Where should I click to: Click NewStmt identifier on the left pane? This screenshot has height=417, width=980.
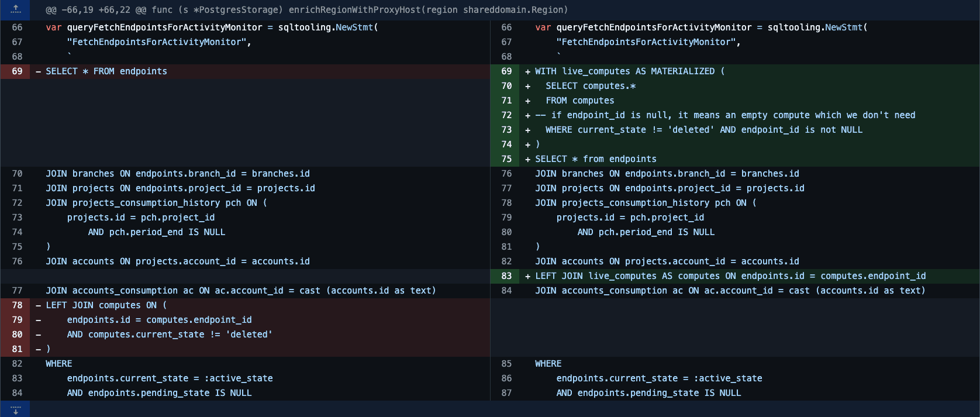coord(354,27)
